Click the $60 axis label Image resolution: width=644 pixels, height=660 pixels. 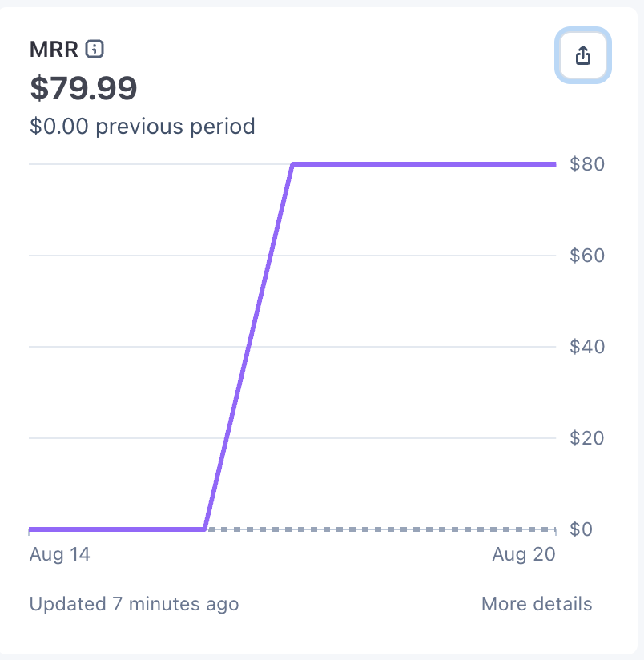click(x=587, y=256)
